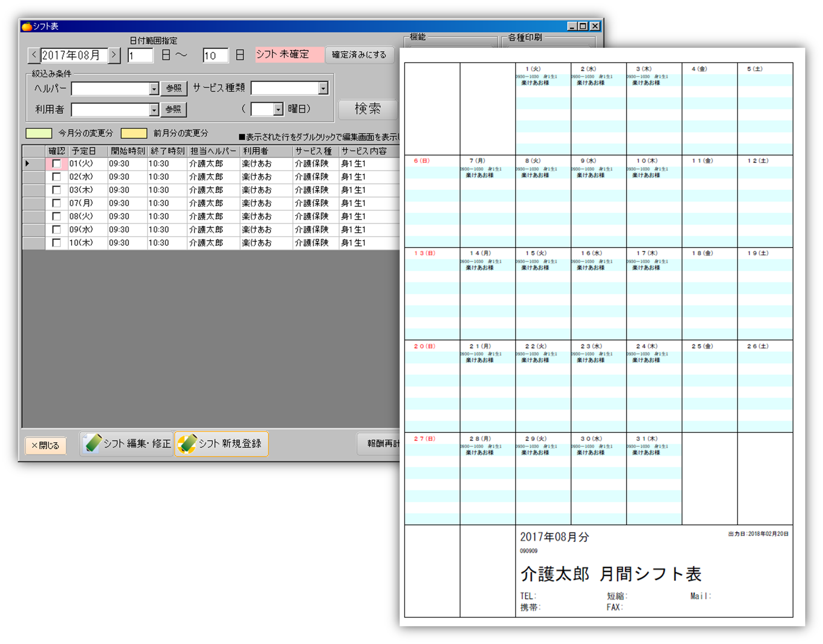Open シフト編集・修正 to edit a shift

126,444
